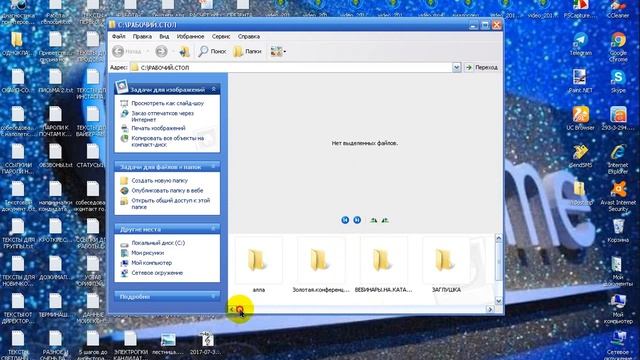Select ЭЛЕКТРОГИИ КАНДИДАТ desktop file icon

click(x=130, y=346)
